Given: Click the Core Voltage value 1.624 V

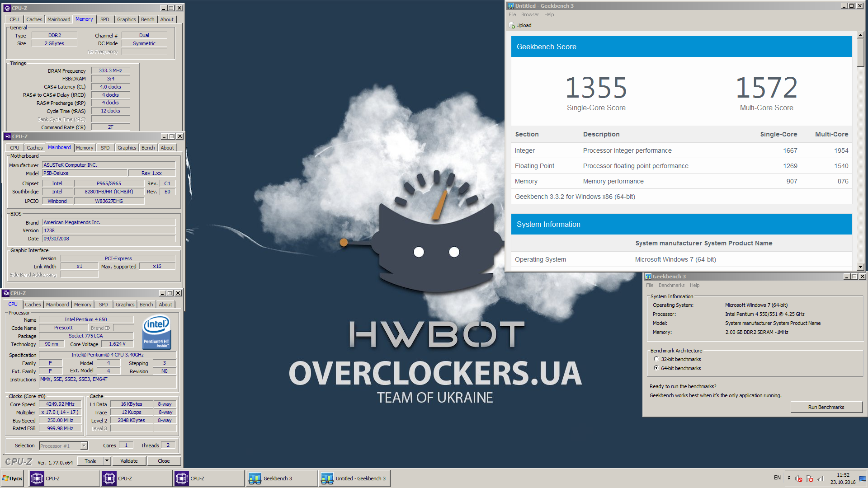Looking at the screenshot, I should click(117, 344).
